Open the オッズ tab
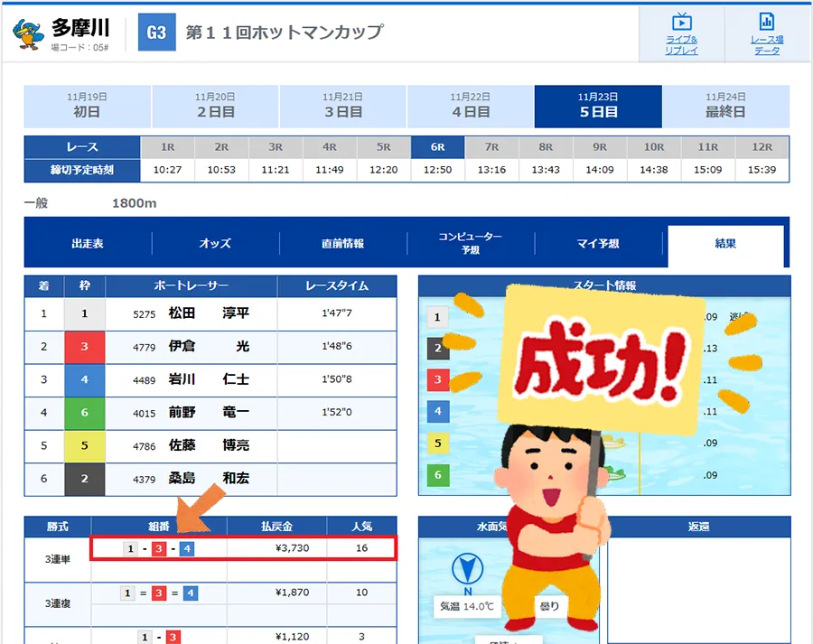The width and height of the screenshot is (813, 644). click(x=215, y=243)
